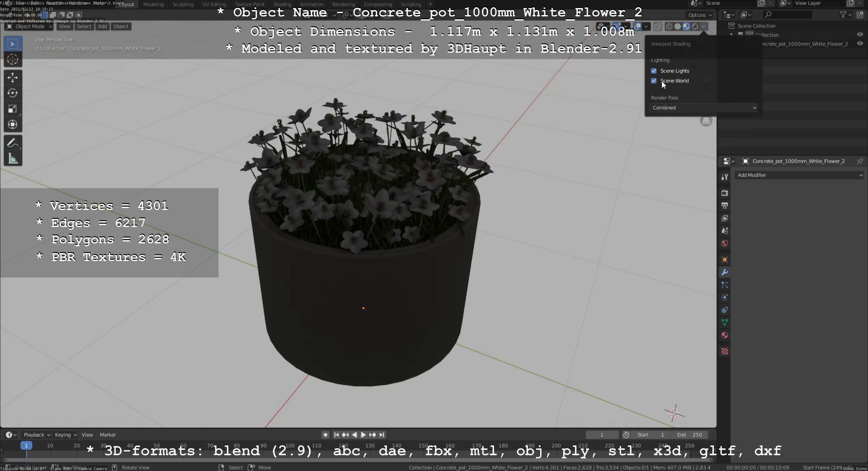Click the End frame 250 field
868x471 pixels.
pyautogui.click(x=690, y=435)
